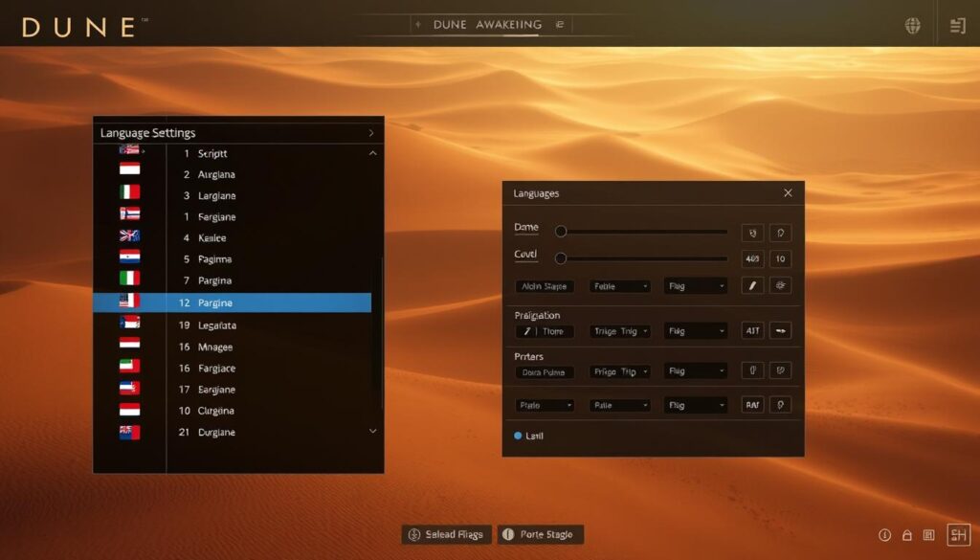Click the flag next to Kaalce
Screen dimensions: 980x560
tap(129, 235)
